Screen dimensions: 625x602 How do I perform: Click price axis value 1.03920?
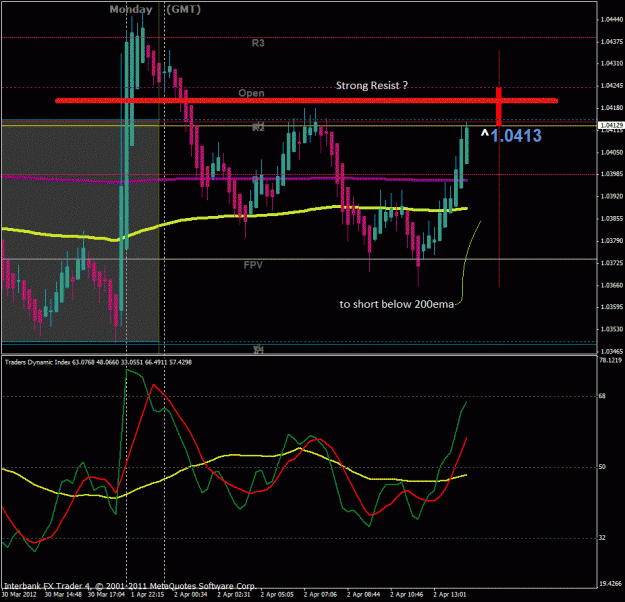[x=611, y=197]
